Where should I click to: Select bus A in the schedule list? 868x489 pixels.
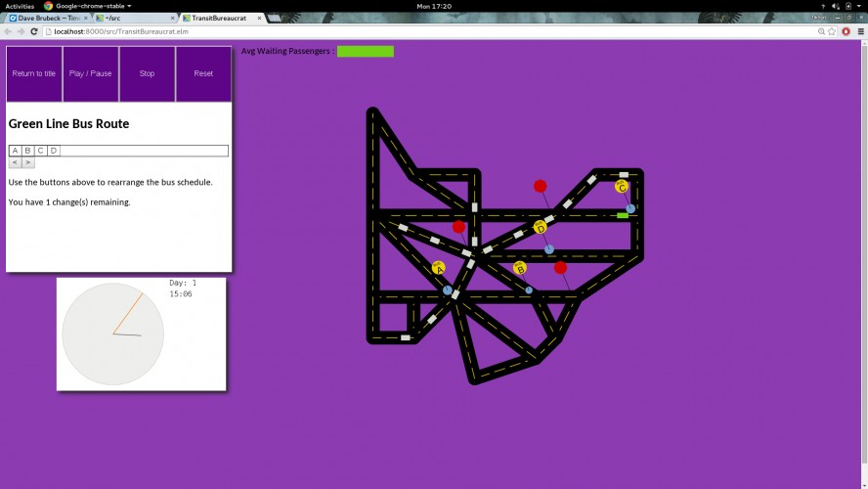(x=15, y=151)
